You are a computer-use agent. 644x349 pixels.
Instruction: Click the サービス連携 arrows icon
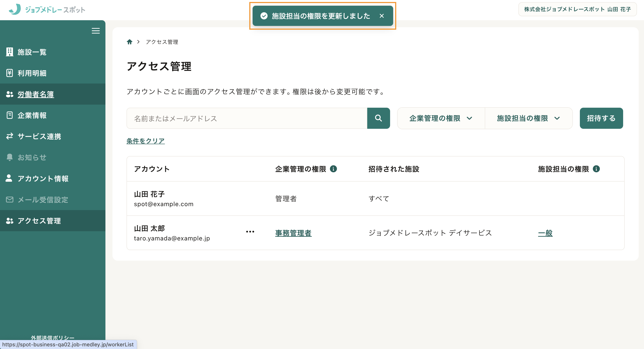tap(9, 136)
